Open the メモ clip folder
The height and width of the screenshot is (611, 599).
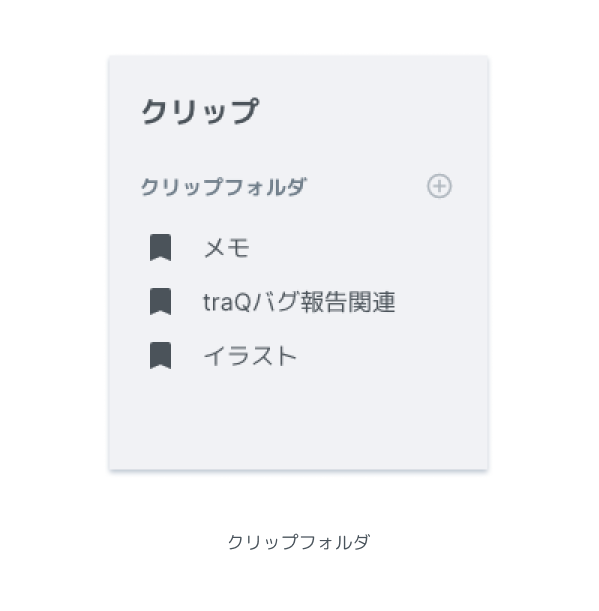click(298, 247)
